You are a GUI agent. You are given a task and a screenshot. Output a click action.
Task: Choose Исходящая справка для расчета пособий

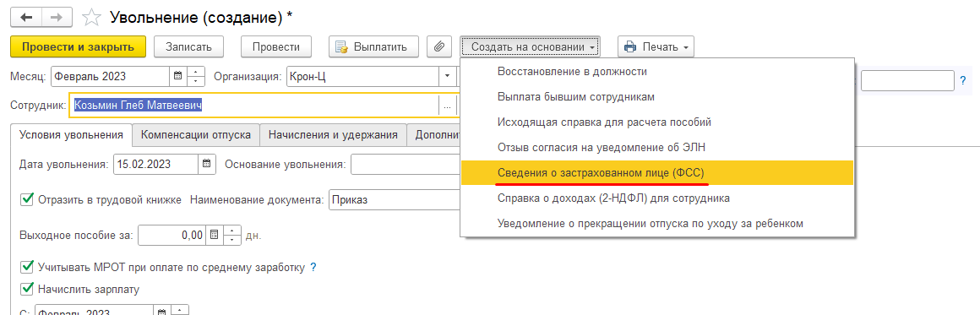pos(657,122)
